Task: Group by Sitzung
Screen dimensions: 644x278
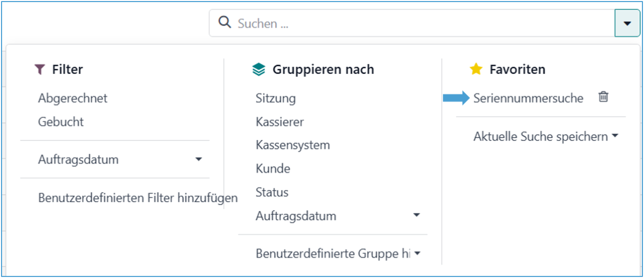Action: click(276, 98)
